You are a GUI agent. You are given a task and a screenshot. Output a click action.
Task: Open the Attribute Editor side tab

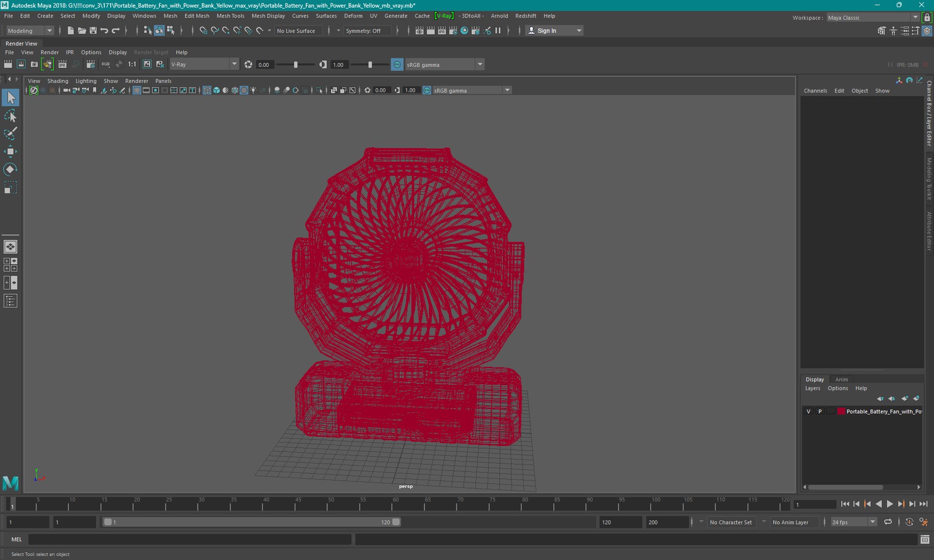tap(929, 231)
